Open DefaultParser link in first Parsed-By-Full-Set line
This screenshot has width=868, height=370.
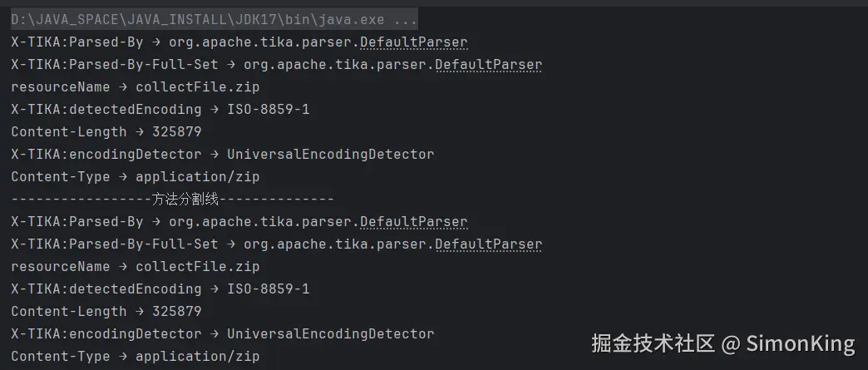(x=488, y=64)
